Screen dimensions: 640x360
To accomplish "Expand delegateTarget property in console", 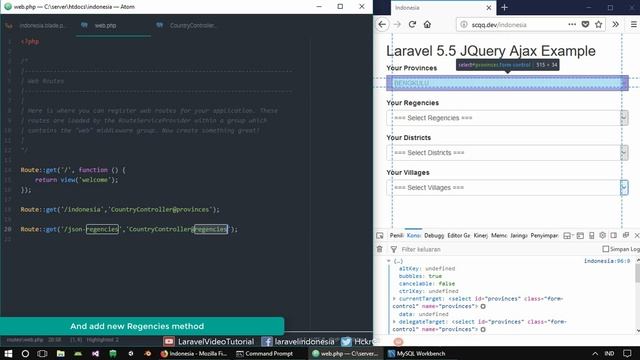I will pyautogui.click(x=394, y=322).
